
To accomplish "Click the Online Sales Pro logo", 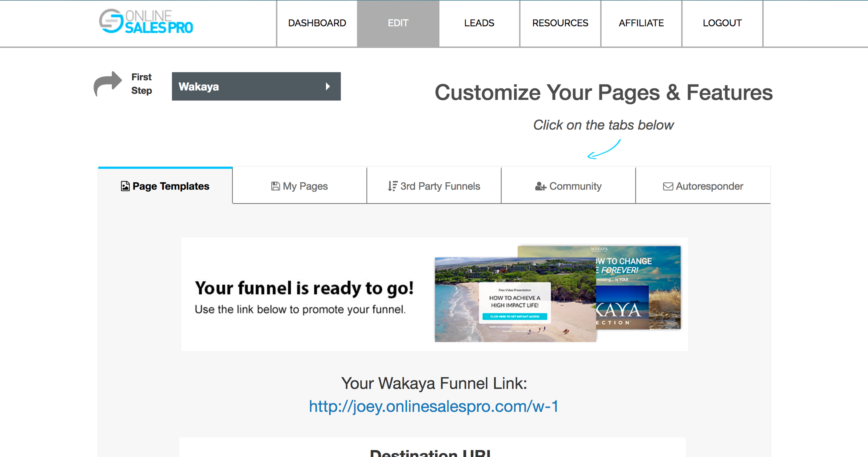I will click(x=146, y=22).
